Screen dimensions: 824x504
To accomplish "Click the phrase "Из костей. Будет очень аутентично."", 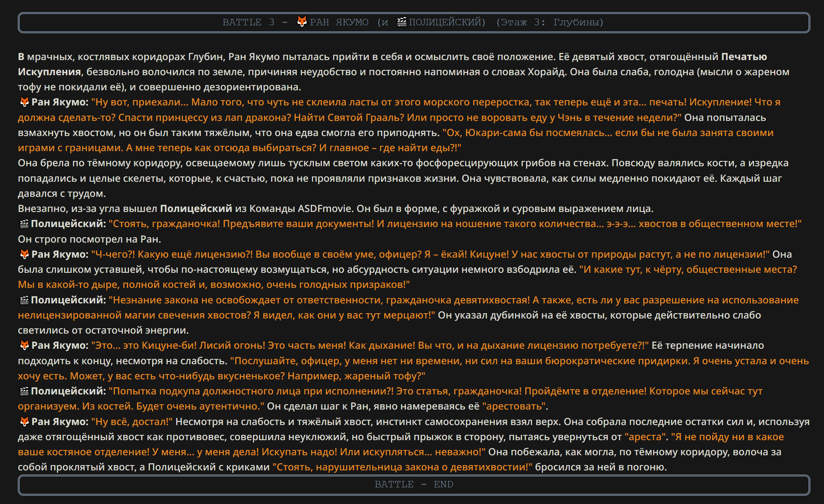I will (x=173, y=406).
